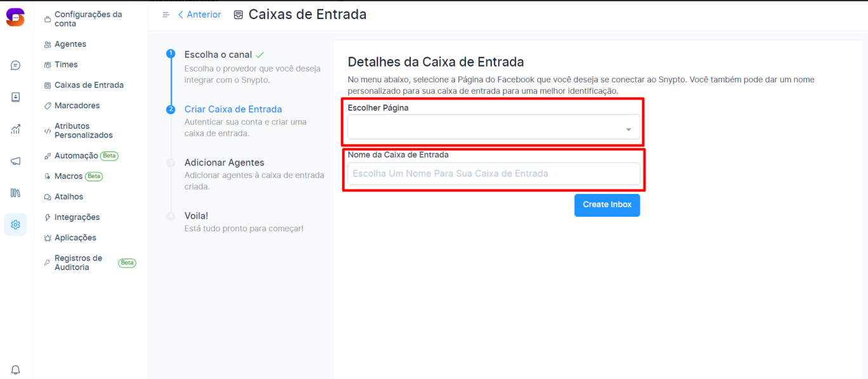Image resolution: width=868 pixels, height=379 pixels.
Task: Open Atalhos settings
Action: click(x=68, y=196)
